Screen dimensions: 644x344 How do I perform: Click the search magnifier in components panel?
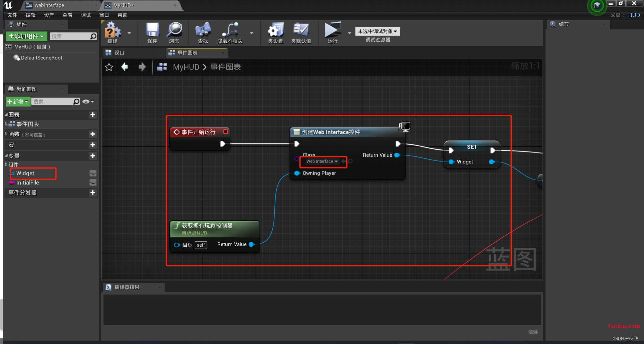(x=93, y=36)
